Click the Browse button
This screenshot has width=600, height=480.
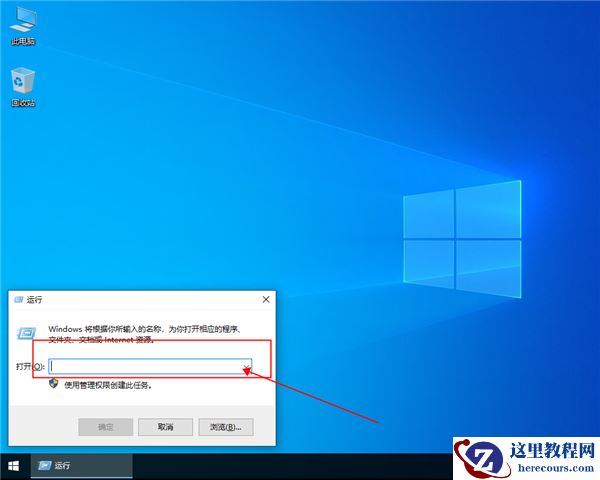coord(226,427)
